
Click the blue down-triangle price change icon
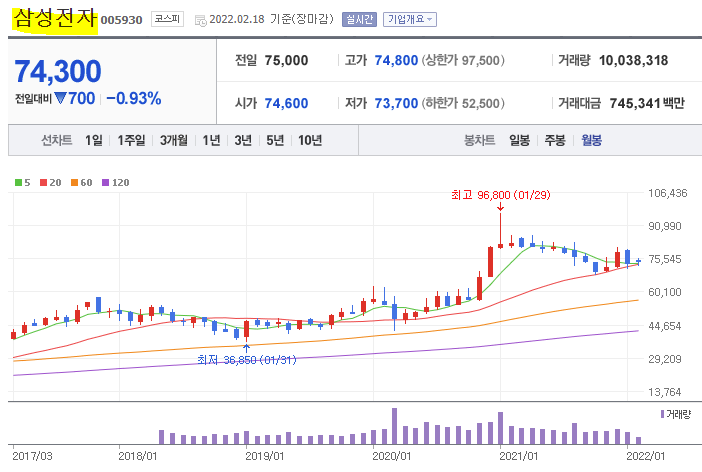click(60, 98)
